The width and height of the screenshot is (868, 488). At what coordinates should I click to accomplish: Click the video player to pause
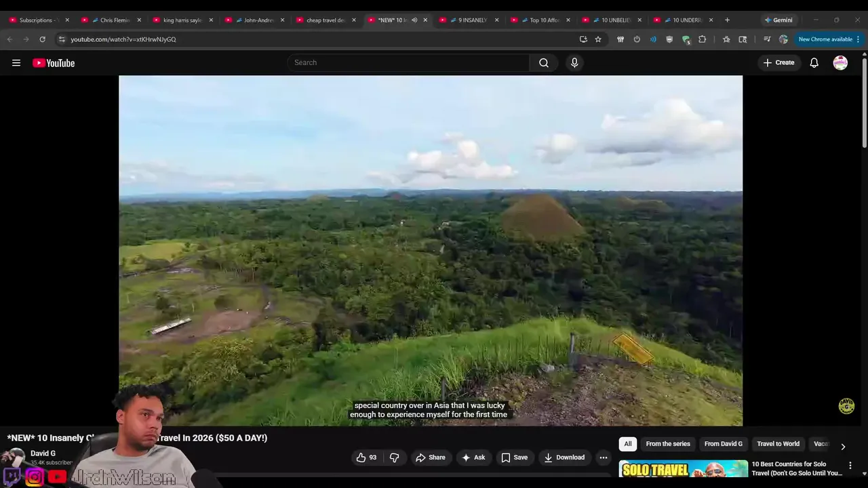click(431, 251)
